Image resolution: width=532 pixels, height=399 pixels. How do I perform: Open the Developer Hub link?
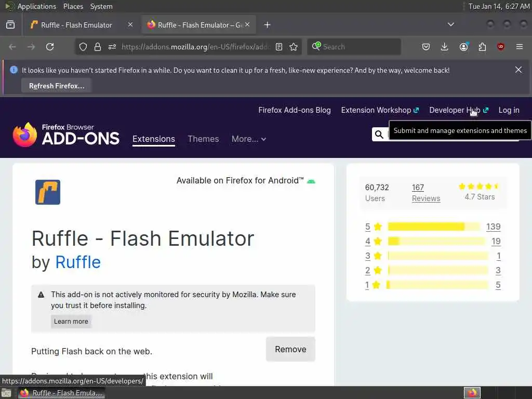tap(459, 110)
